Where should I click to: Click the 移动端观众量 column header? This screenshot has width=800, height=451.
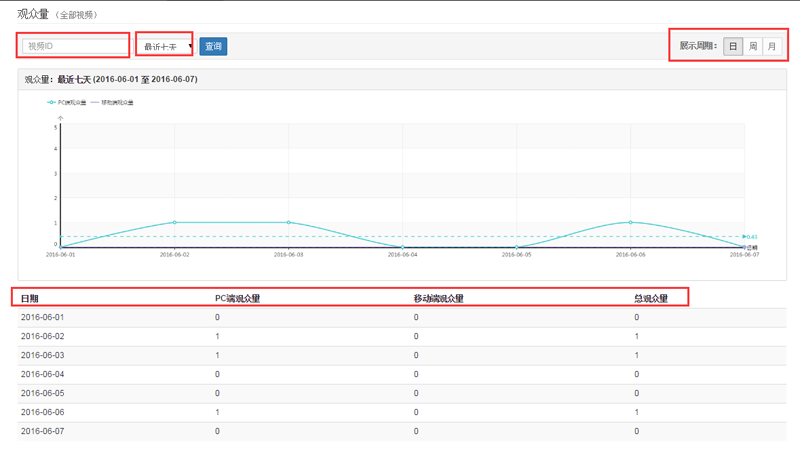pos(439,298)
